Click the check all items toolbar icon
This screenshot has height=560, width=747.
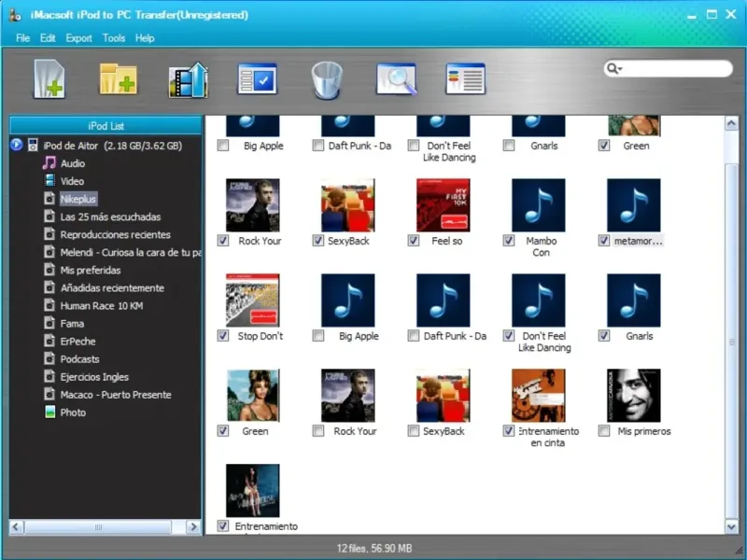click(x=258, y=79)
